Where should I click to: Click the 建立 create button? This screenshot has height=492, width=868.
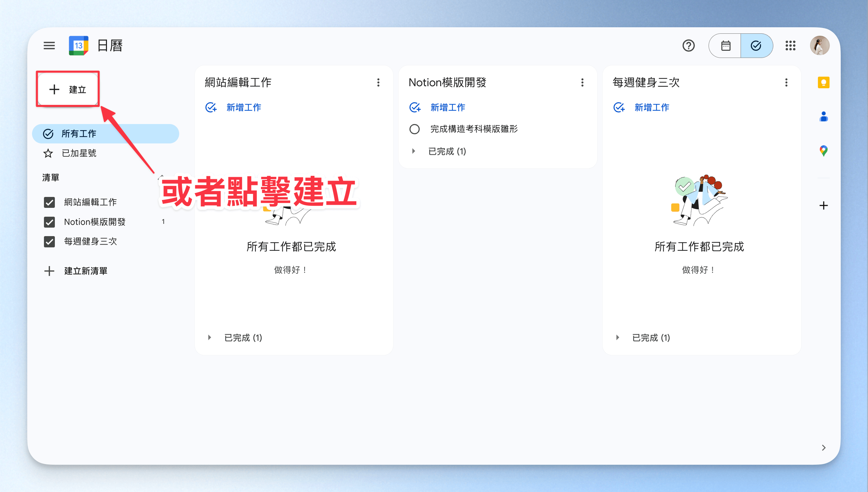[x=68, y=89]
